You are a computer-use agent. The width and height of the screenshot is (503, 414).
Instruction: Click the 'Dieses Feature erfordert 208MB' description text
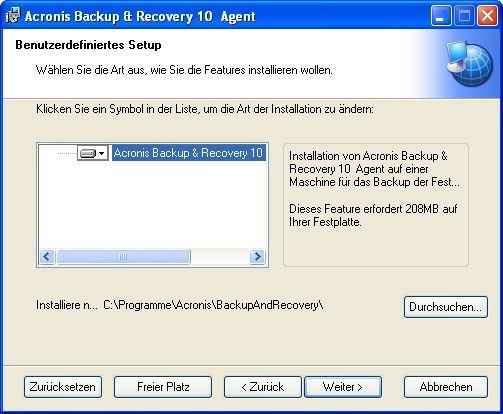pos(373,215)
